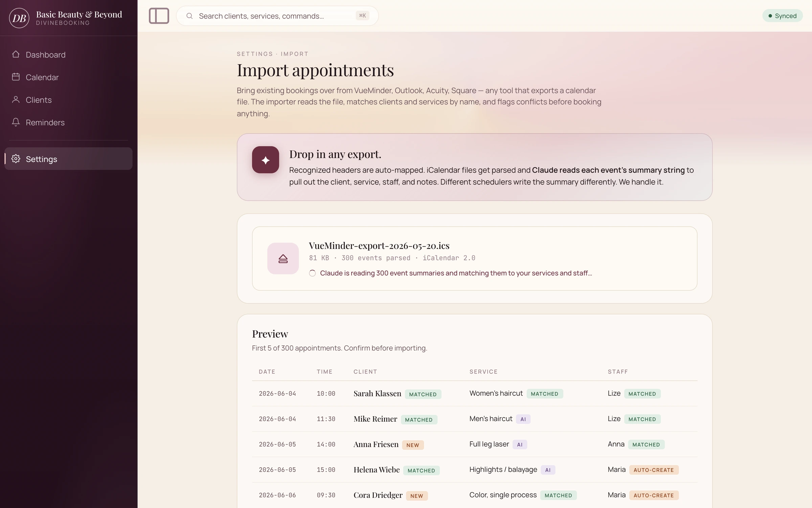
Task: Click the CLIENT column header
Action: pyautogui.click(x=365, y=372)
